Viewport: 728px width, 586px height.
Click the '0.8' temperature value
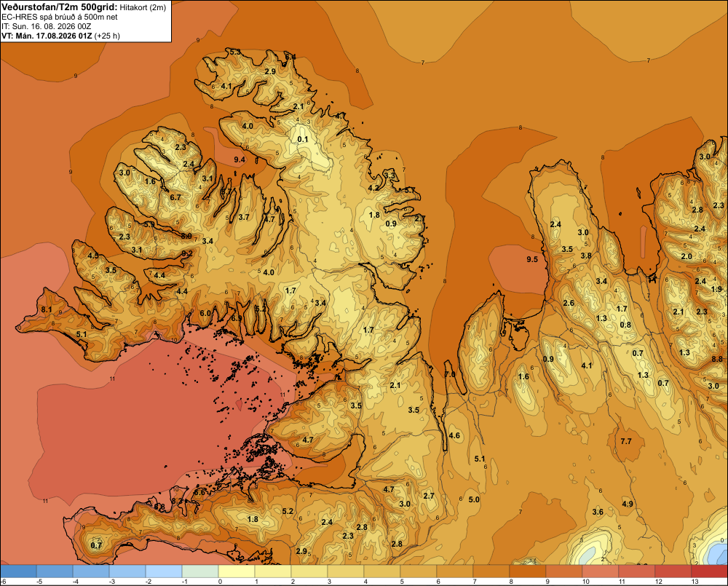626,325
